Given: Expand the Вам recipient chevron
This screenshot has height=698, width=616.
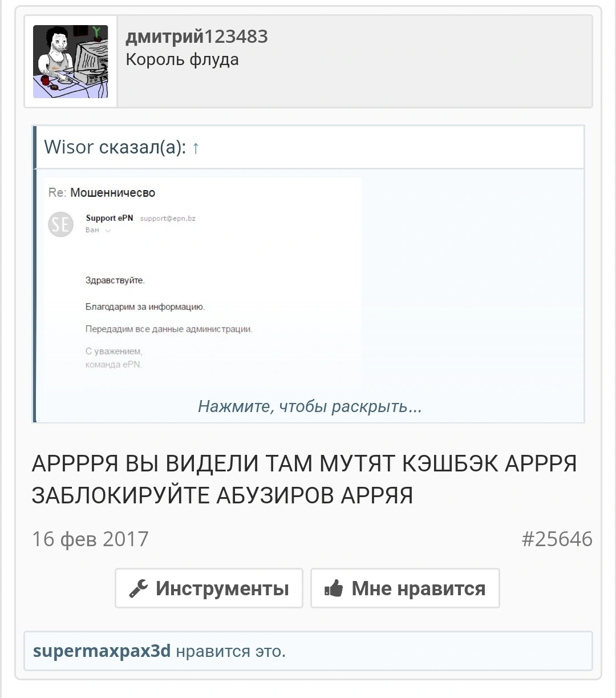Looking at the screenshot, I should point(108,231).
